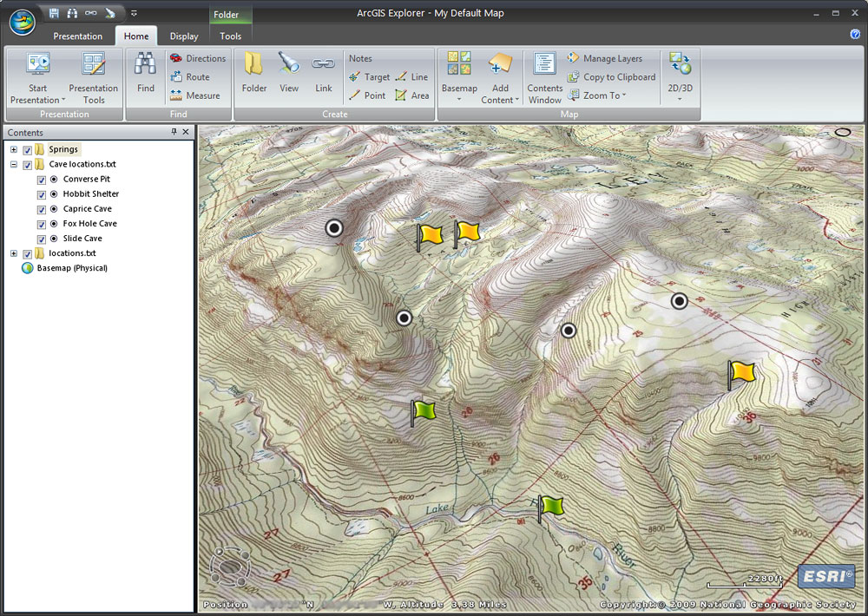Viewport: 868px width, 616px height.
Task: Expand the locations.txt folder
Action: (x=14, y=253)
